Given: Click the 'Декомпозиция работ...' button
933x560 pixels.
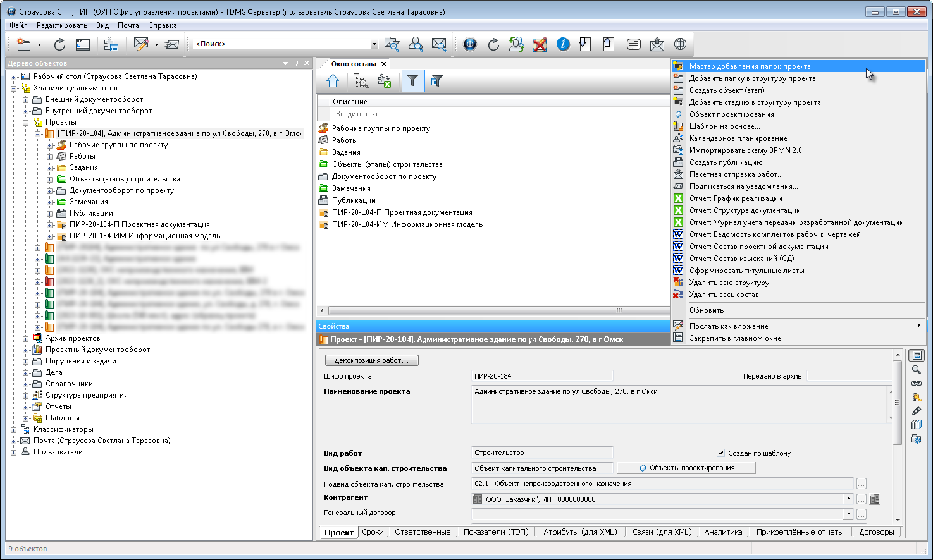Looking at the screenshot, I should (371, 360).
